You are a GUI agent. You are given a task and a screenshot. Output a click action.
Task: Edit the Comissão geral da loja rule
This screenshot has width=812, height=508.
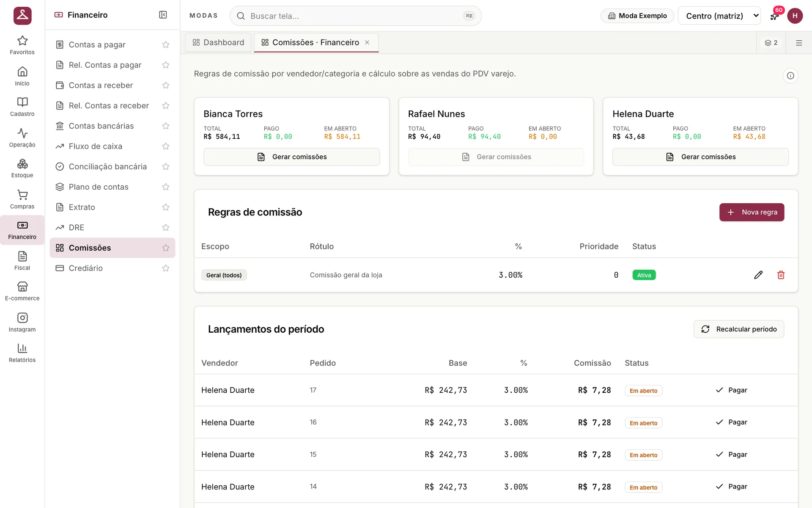tap(758, 275)
